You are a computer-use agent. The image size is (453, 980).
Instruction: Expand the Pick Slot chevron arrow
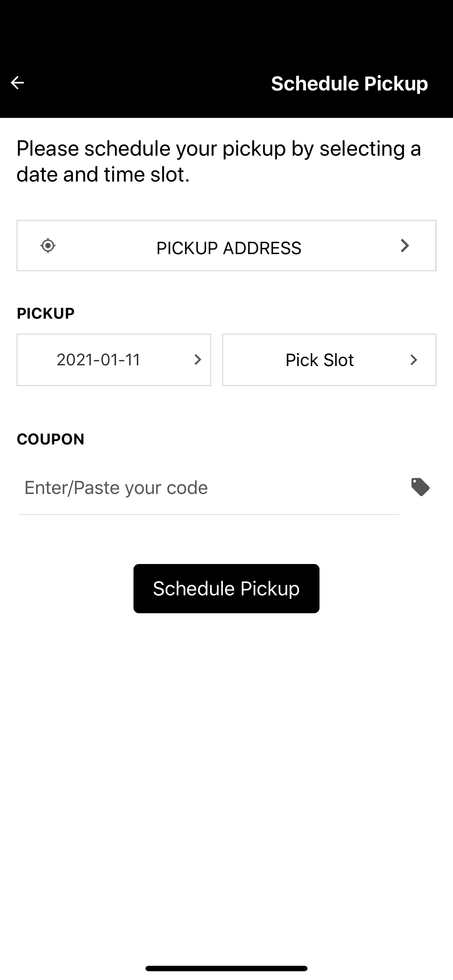pos(414,360)
